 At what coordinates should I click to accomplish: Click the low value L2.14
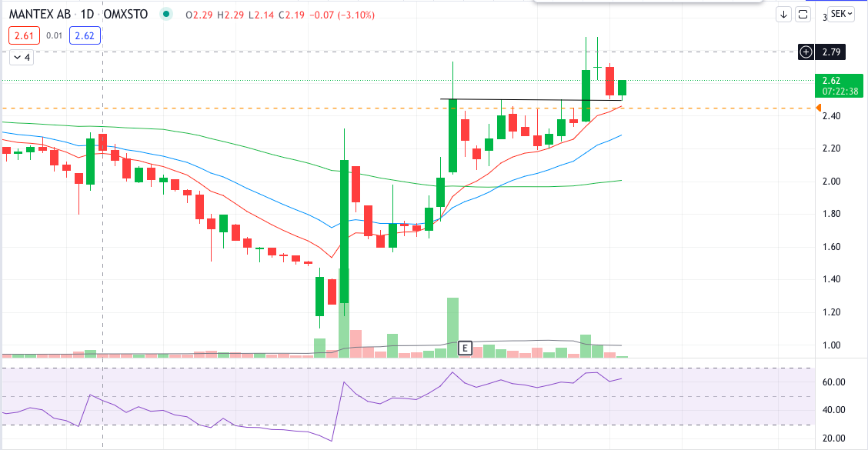click(261, 15)
